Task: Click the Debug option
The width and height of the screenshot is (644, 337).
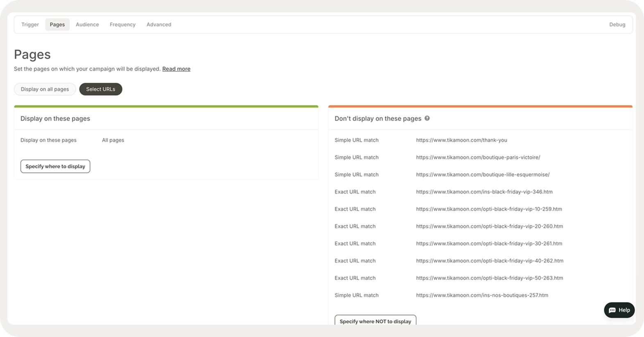Action: coord(617,25)
